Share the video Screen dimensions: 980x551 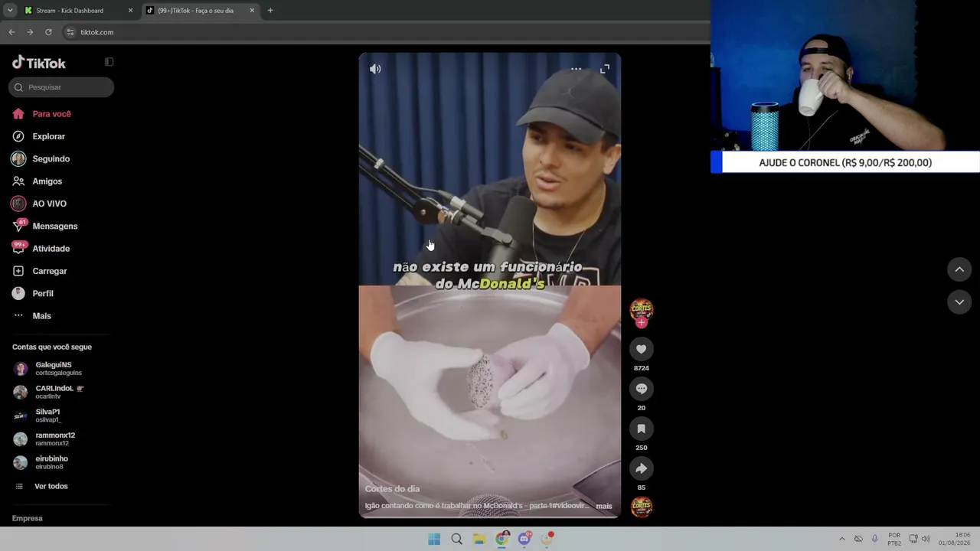(642, 468)
